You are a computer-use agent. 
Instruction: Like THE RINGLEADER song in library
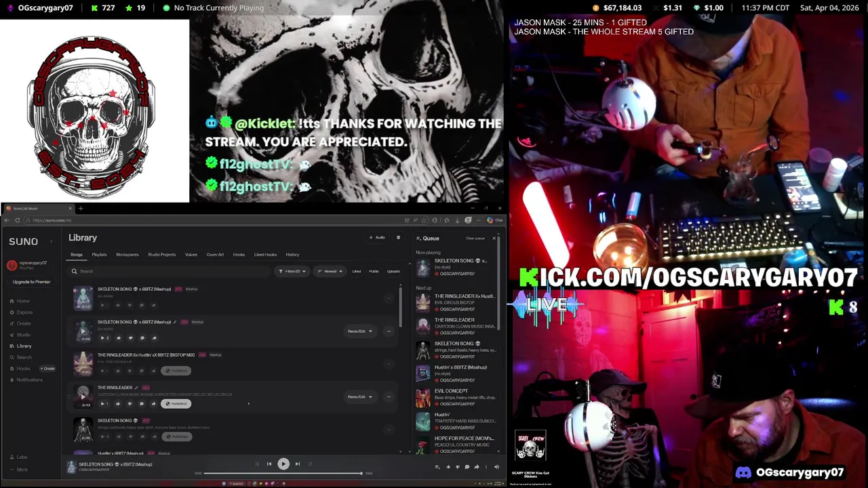(x=118, y=403)
